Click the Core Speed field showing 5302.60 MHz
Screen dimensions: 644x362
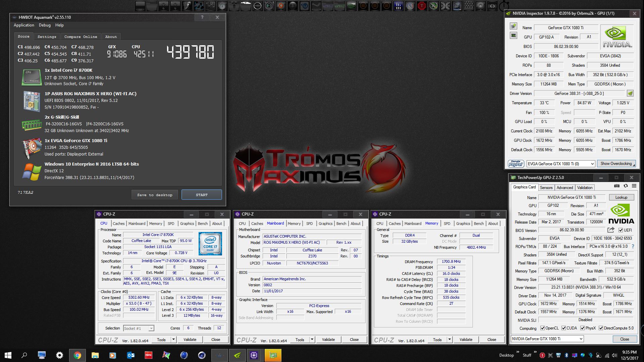[x=139, y=297]
